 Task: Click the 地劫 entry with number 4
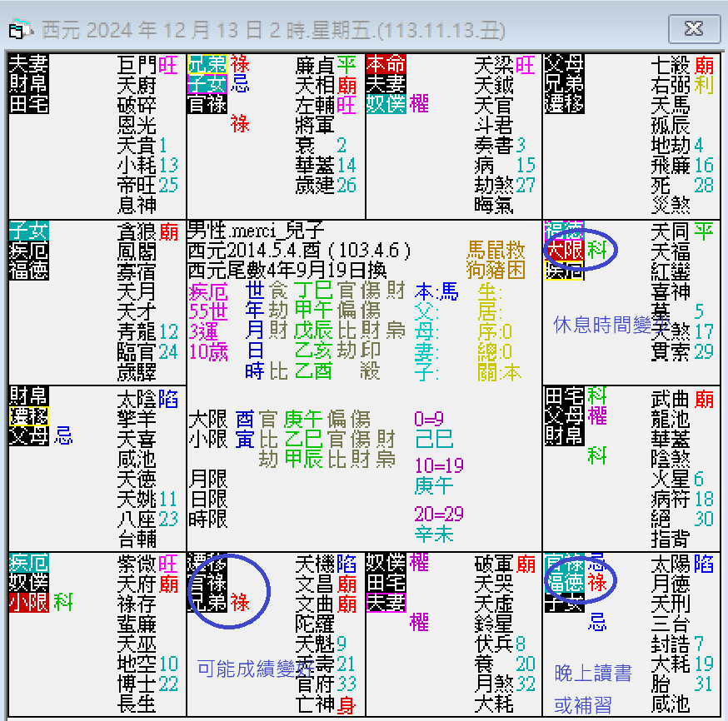677,145
